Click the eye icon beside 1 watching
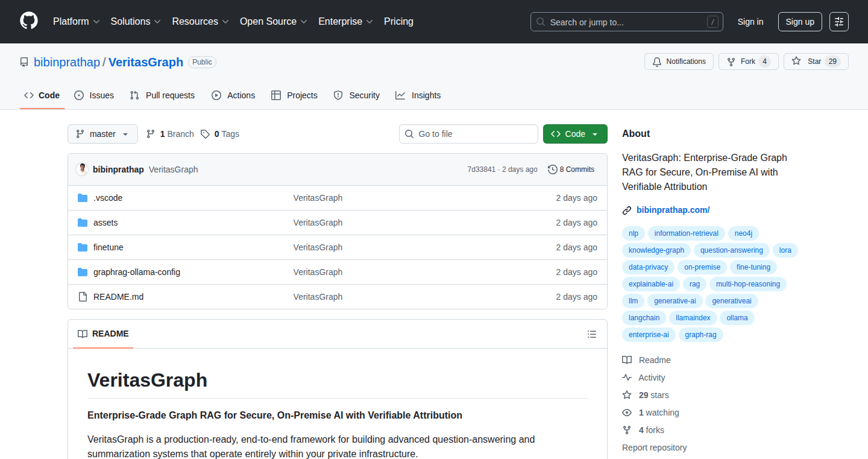Viewport: 868px width, 459px height. (627, 413)
